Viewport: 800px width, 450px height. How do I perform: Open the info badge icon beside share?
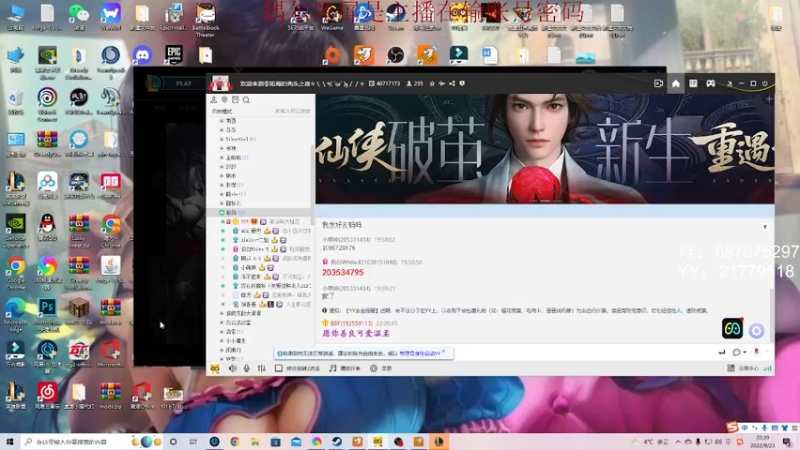tap(462, 83)
